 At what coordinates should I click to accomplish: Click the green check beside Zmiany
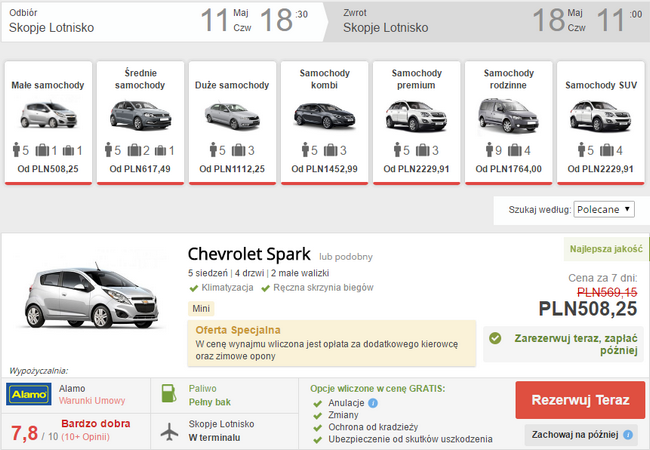click(x=318, y=416)
